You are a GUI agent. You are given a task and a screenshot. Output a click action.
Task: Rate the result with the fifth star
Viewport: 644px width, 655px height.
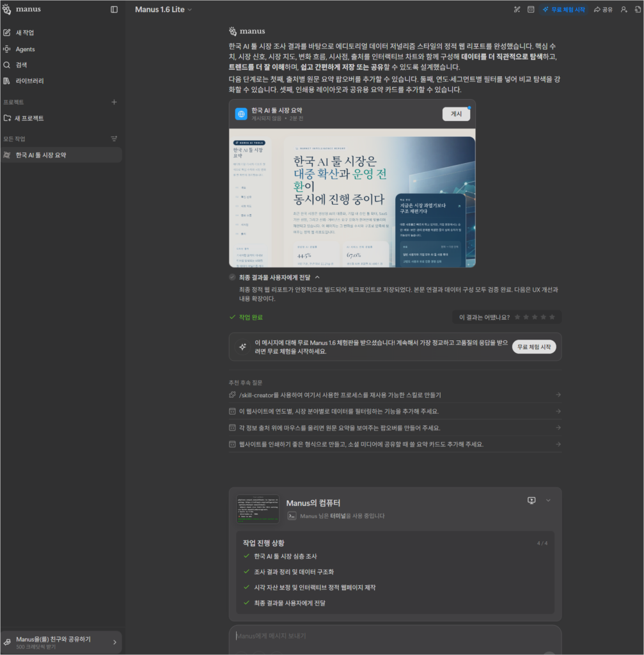click(x=552, y=317)
